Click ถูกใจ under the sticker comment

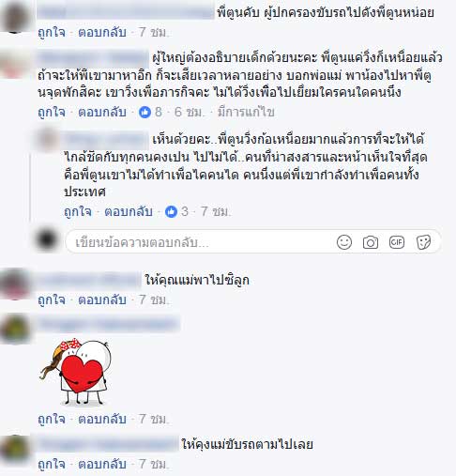point(52,419)
